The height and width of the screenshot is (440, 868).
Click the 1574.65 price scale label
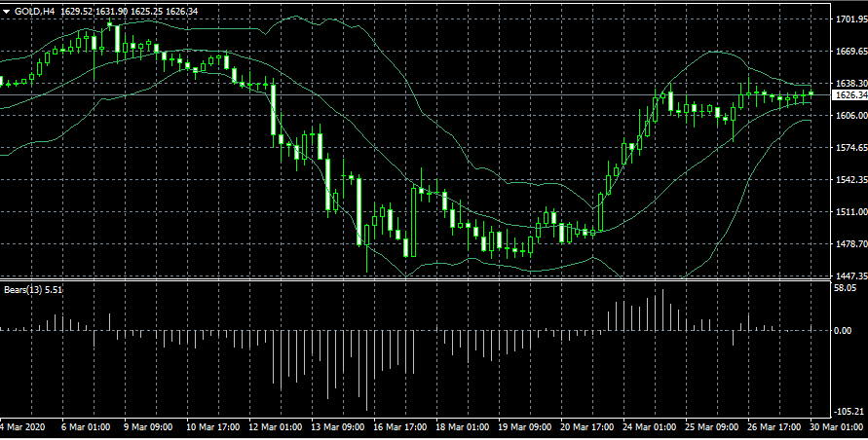[850, 148]
